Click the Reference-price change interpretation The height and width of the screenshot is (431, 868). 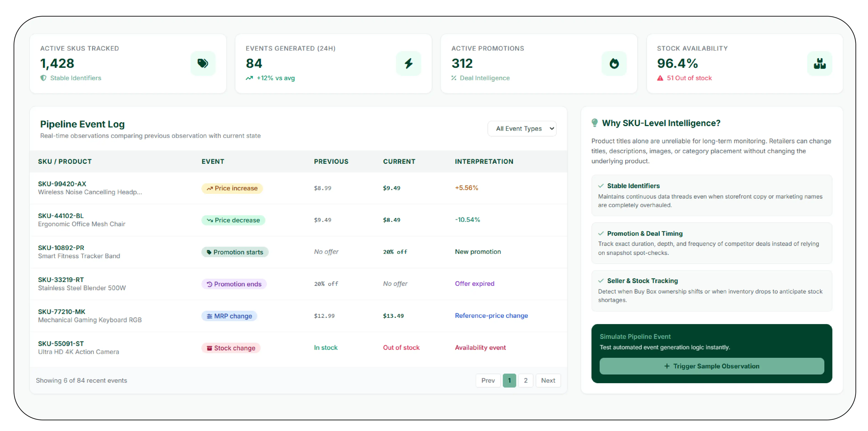click(x=491, y=315)
